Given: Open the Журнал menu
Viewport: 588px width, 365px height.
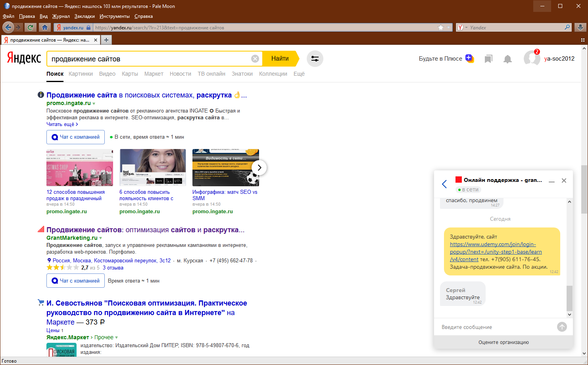Looking at the screenshot, I should tap(61, 16).
